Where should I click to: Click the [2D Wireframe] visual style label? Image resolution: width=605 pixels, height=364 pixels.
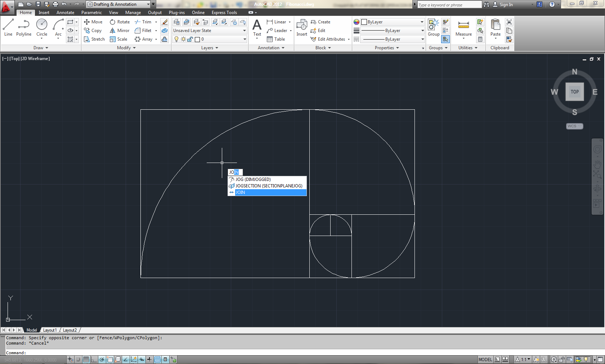pyautogui.click(x=35, y=59)
